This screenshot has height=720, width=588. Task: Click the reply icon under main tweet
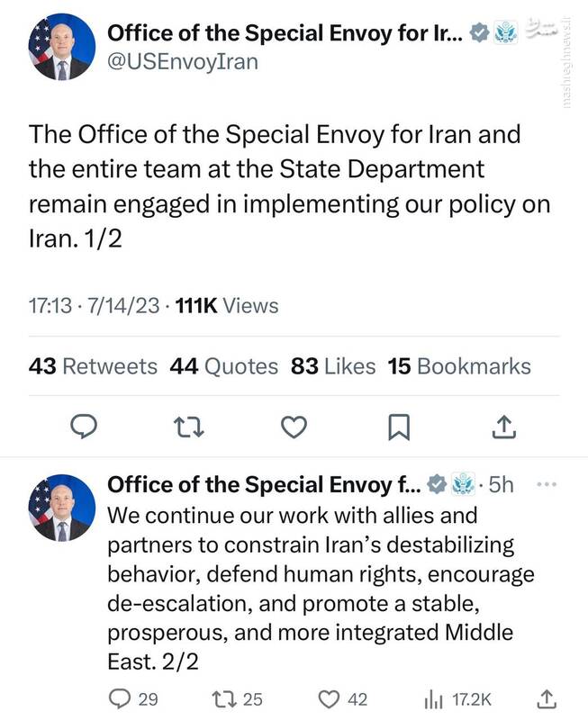84,427
